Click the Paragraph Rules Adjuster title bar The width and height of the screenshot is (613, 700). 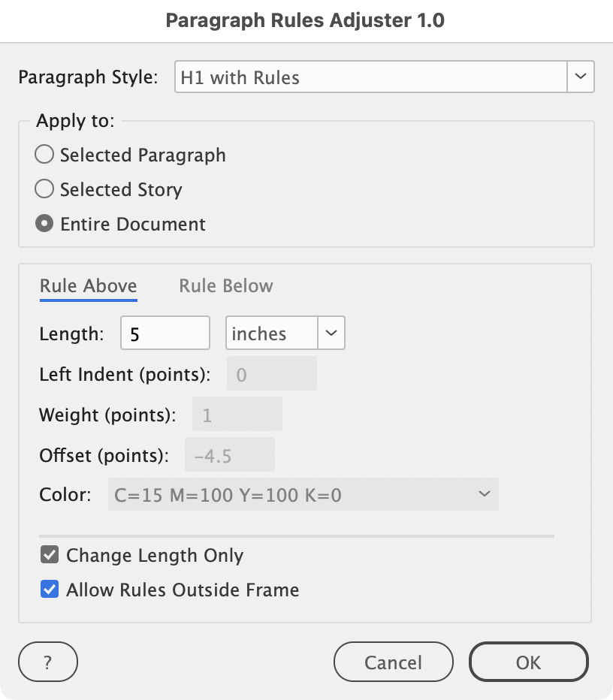tap(306, 21)
